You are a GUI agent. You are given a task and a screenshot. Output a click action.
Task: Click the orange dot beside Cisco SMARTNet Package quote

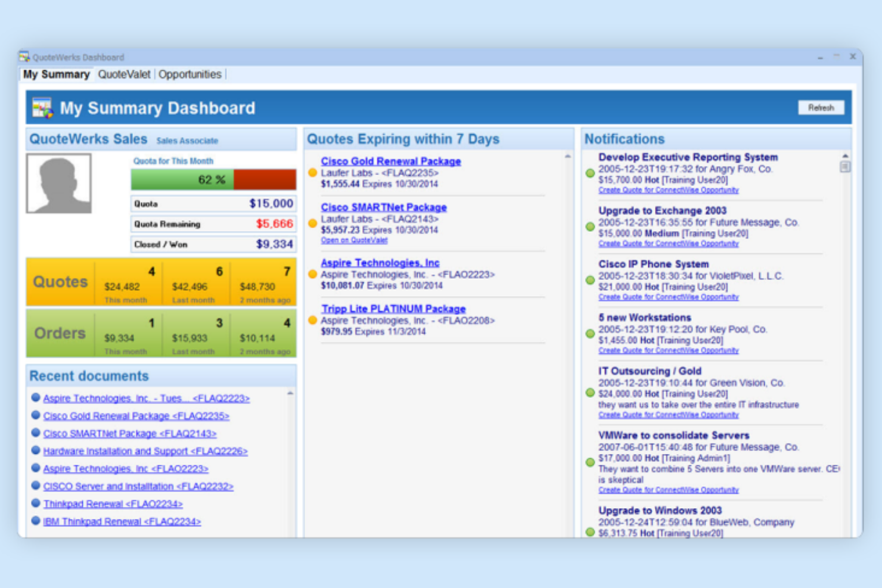coord(312,223)
